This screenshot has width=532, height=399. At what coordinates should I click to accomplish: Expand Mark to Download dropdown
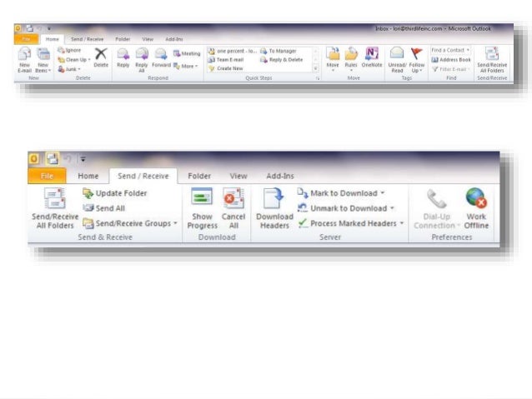pos(383,193)
